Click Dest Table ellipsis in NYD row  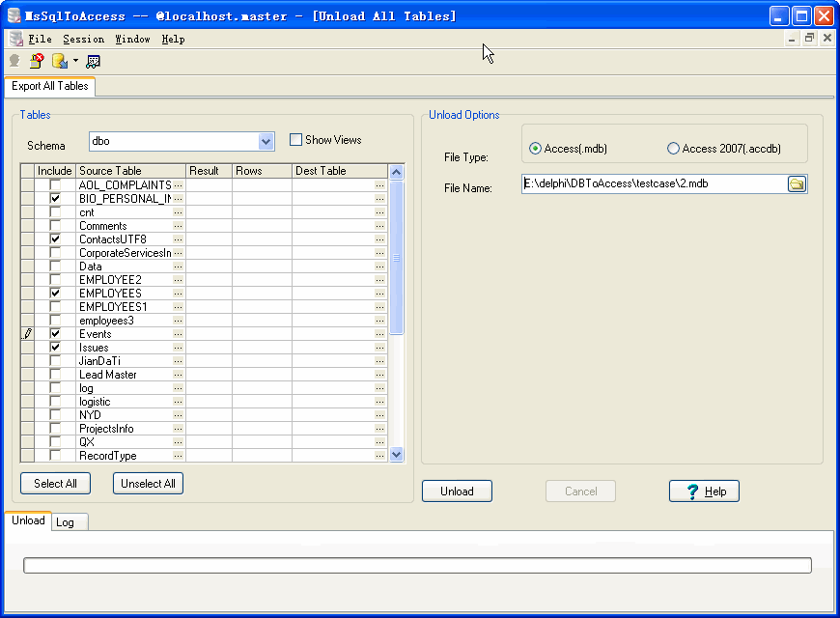pos(380,415)
